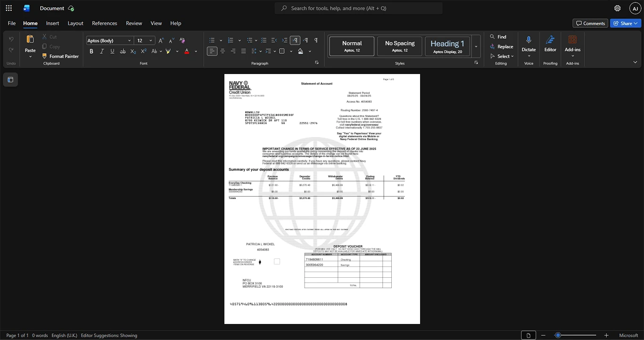The width and height of the screenshot is (644, 340).
Task: Click the Undo arrow
Action: point(11,39)
